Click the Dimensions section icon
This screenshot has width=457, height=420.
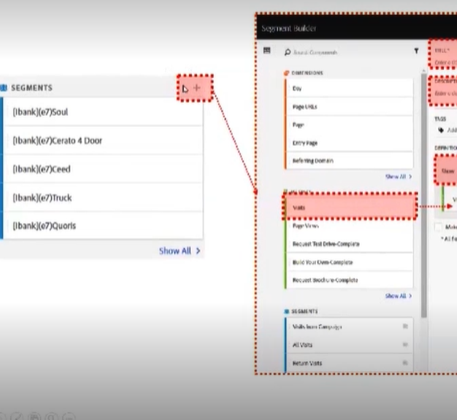[x=286, y=73]
